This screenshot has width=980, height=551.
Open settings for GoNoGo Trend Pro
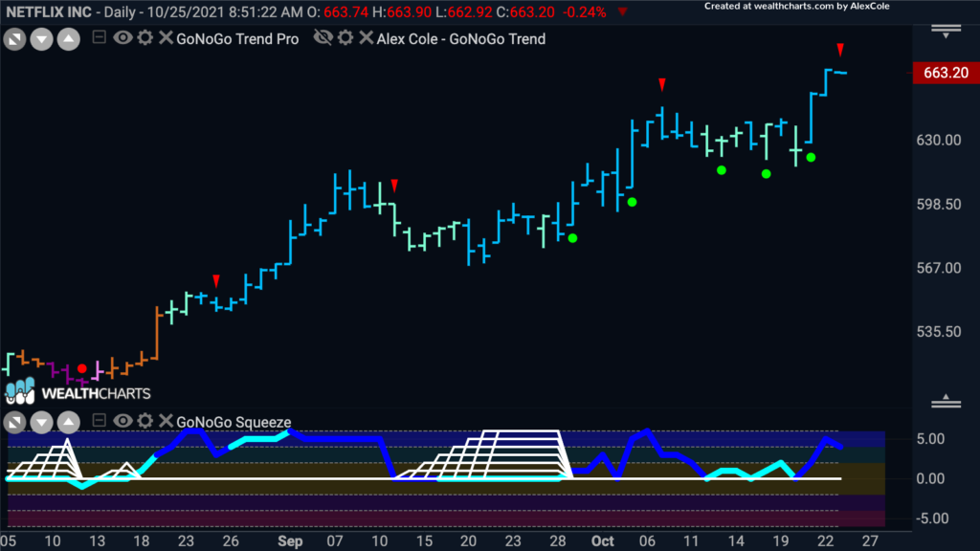pos(145,37)
